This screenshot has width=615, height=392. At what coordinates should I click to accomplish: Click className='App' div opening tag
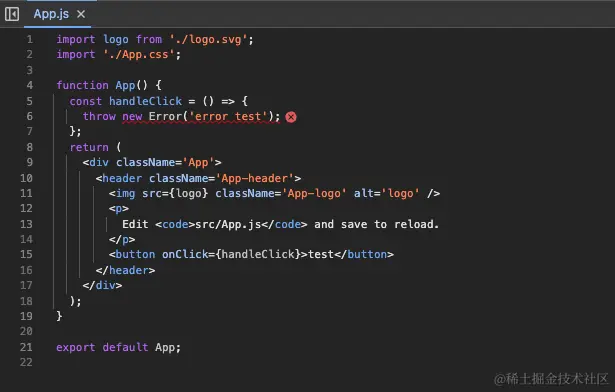coord(152,162)
